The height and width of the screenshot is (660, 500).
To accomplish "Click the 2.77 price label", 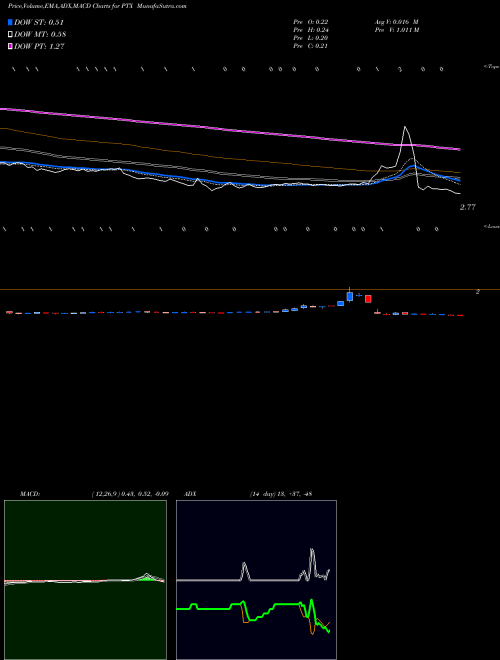I will click(468, 207).
